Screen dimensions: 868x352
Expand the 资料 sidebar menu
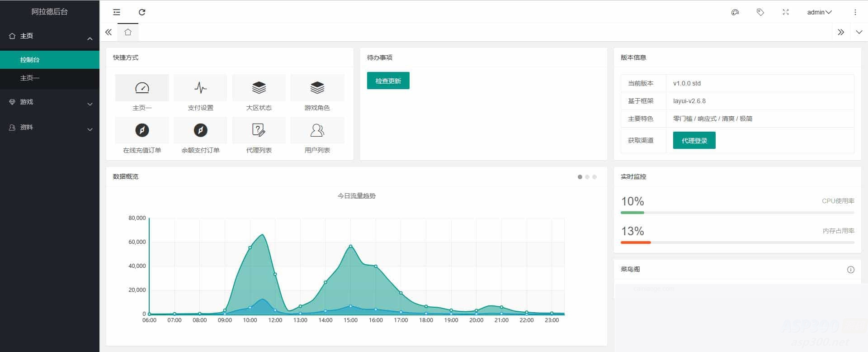[x=50, y=128]
